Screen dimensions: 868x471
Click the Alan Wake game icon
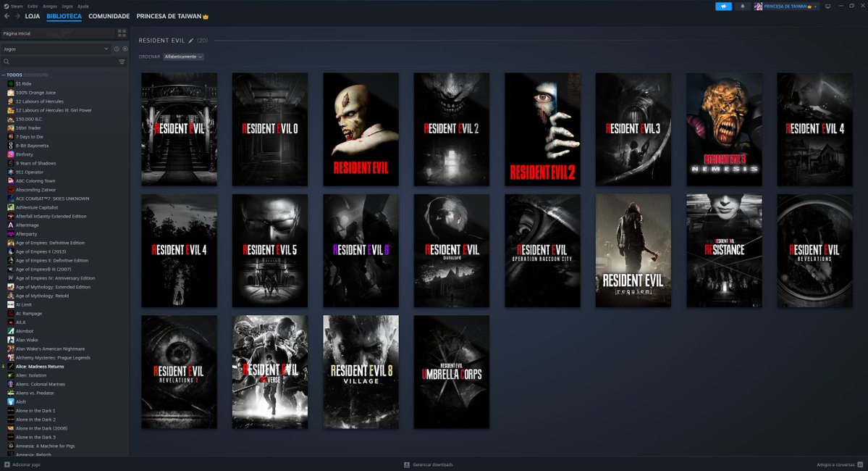point(11,340)
